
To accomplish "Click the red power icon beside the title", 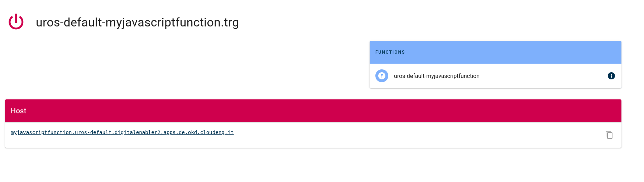I will coord(16,22).
